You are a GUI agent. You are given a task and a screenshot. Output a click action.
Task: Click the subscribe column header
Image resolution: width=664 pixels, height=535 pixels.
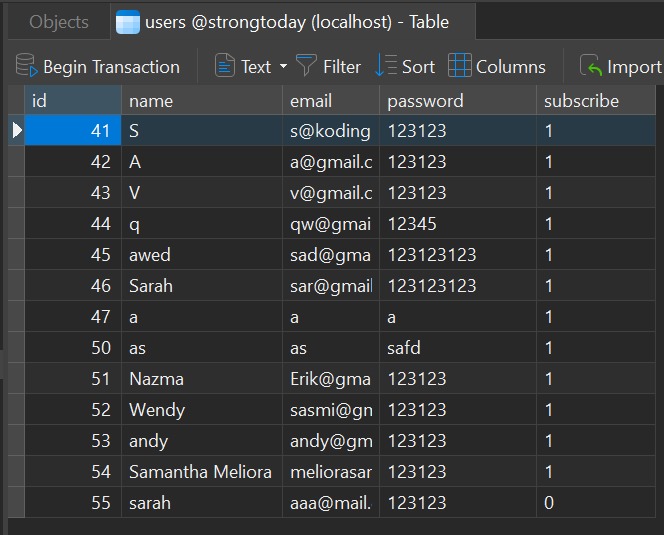[596, 101]
